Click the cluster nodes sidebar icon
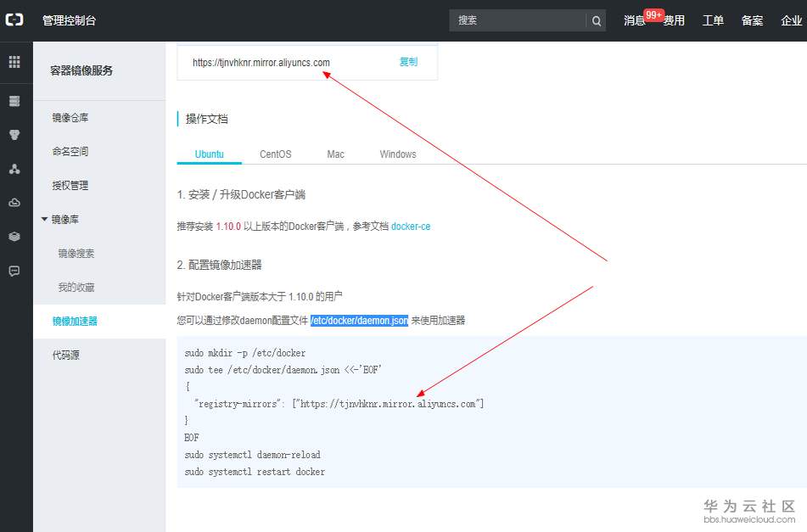Viewport: 807px width, 532px height. point(14,169)
